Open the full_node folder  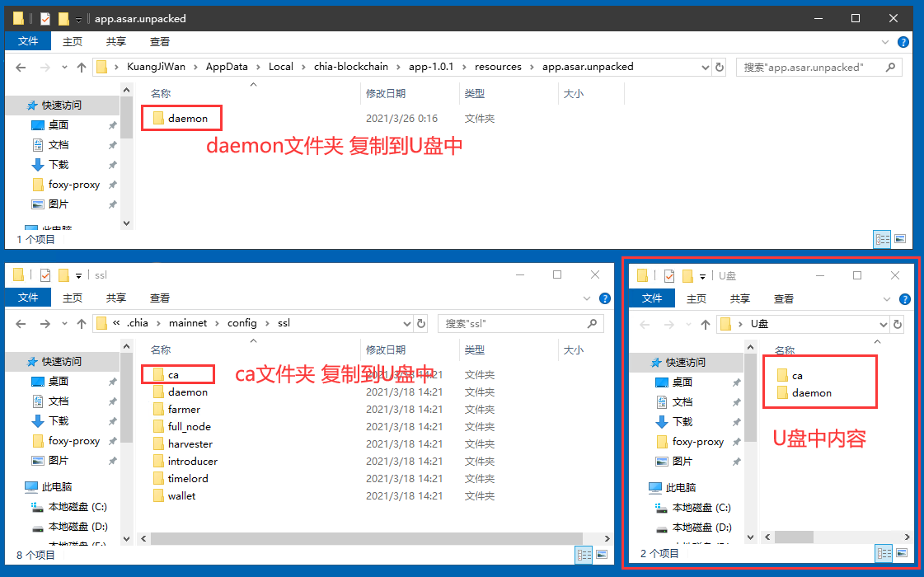tap(183, 426)
